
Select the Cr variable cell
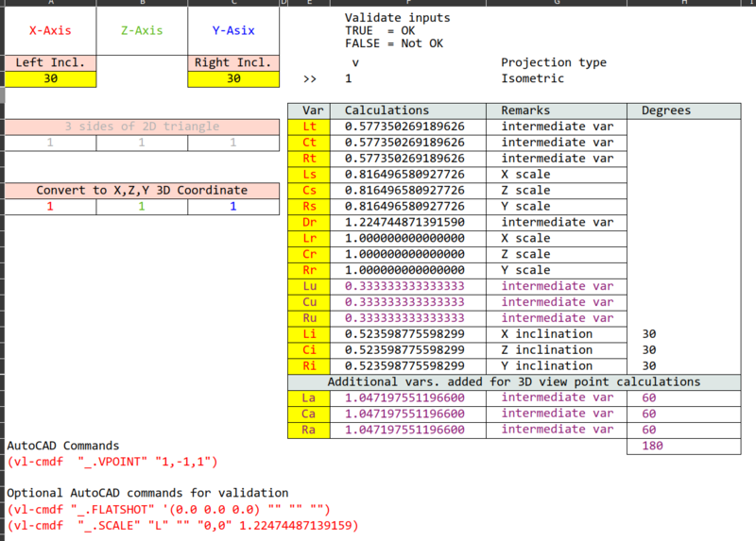(x=309, y=254)
